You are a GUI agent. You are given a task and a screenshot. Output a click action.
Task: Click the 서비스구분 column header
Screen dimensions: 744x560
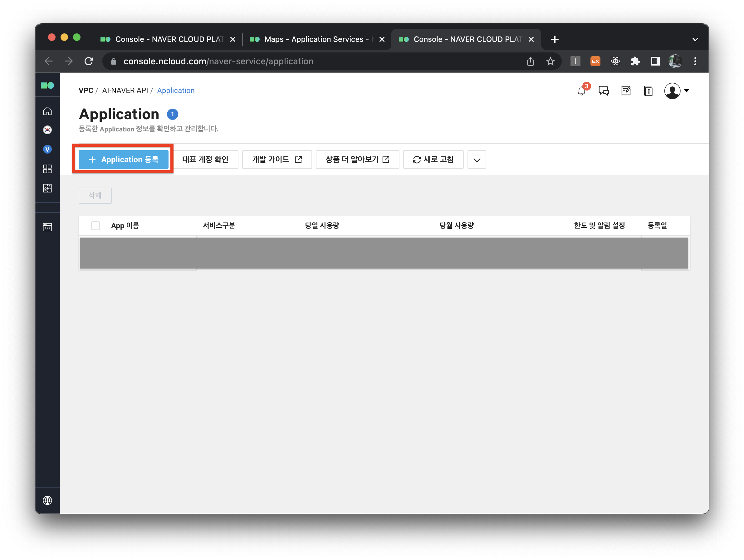(219, 226)
